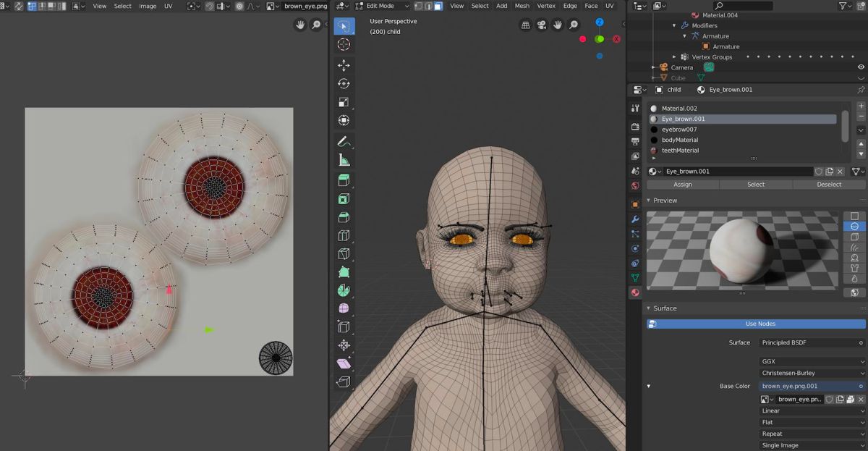Open Vertex menu in 3D viewport
This screenshot has width=868, height=451.
pos(546,6)
